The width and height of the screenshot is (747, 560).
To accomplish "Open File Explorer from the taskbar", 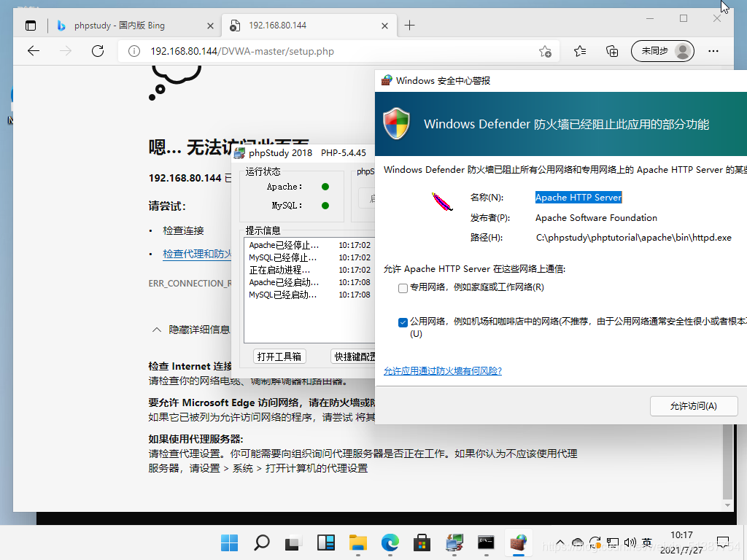I will [357, 542].
